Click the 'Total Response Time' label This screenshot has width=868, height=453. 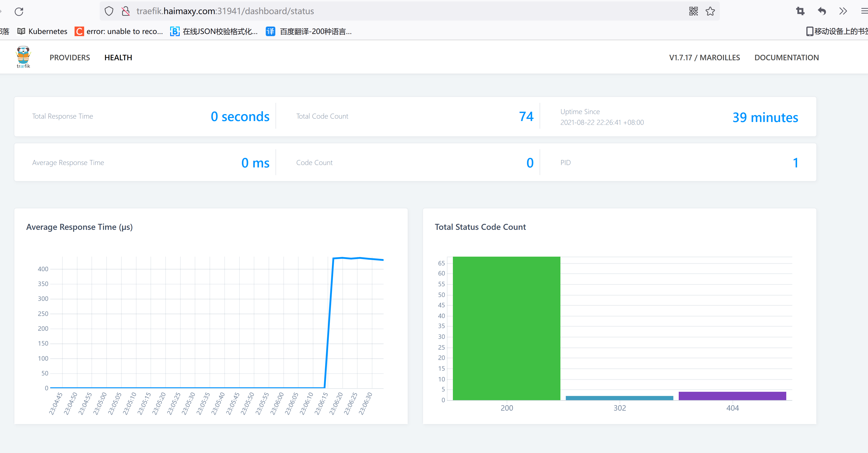(62, 116)
